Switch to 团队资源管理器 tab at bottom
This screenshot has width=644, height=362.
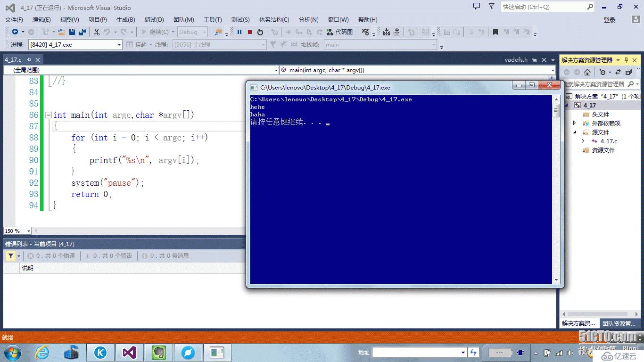tap(619, 323)
